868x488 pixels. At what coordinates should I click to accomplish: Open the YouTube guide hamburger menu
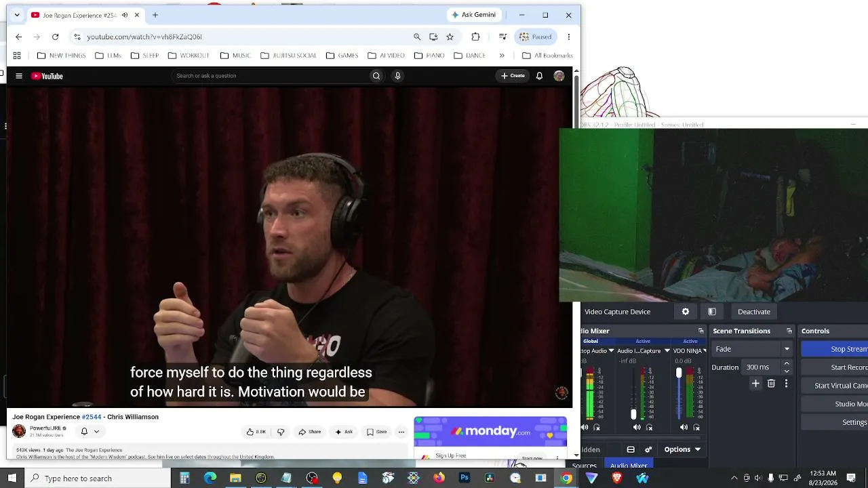[19, 76]
